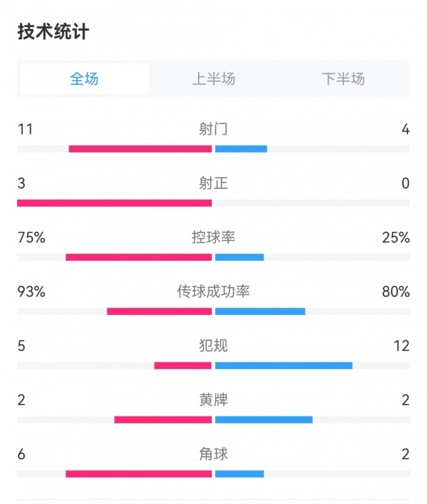Click the red 角球 bar
This screenshot has width=427, height=504.
click(x=138, y=474)
